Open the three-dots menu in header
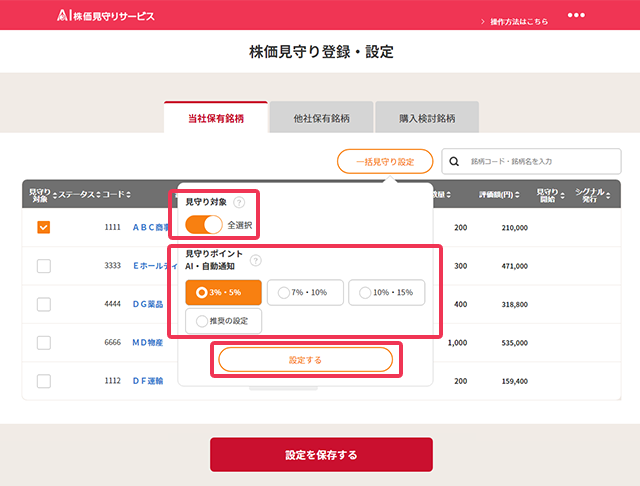640x486 pixels. pos(578,16)
